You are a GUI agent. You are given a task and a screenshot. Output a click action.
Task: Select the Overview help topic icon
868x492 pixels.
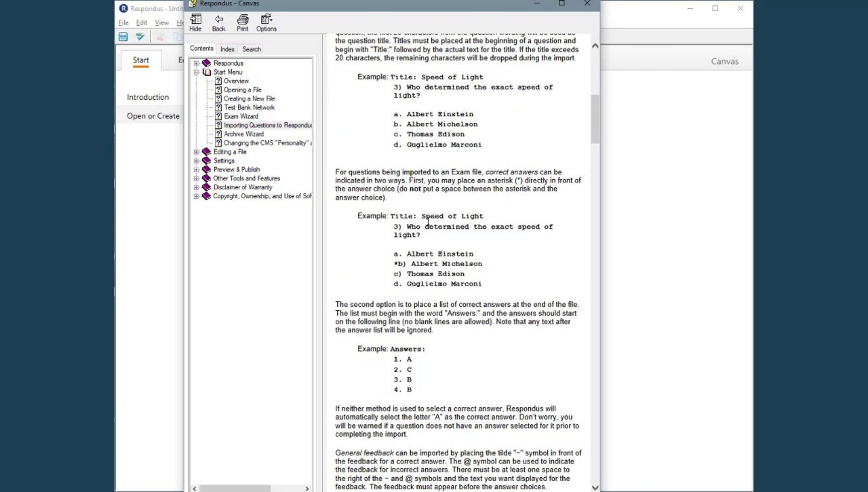coord(218,81)
